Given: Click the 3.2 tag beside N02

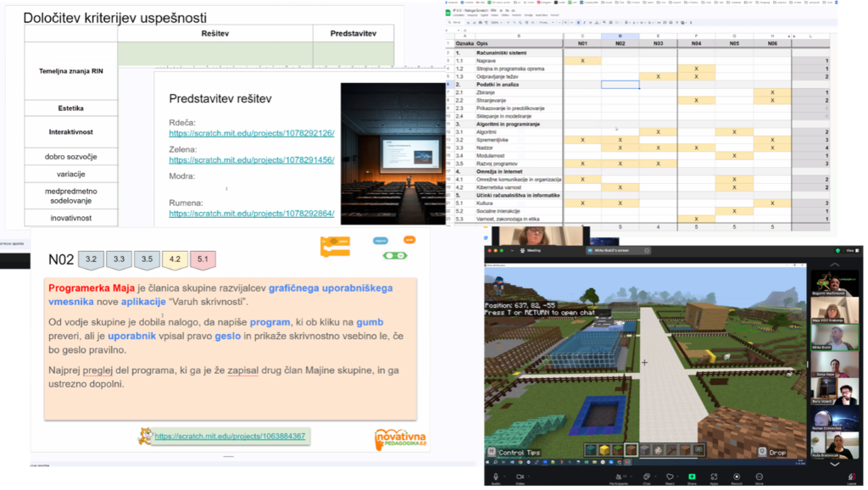Looking at the screenshot, I should point(91,259).
